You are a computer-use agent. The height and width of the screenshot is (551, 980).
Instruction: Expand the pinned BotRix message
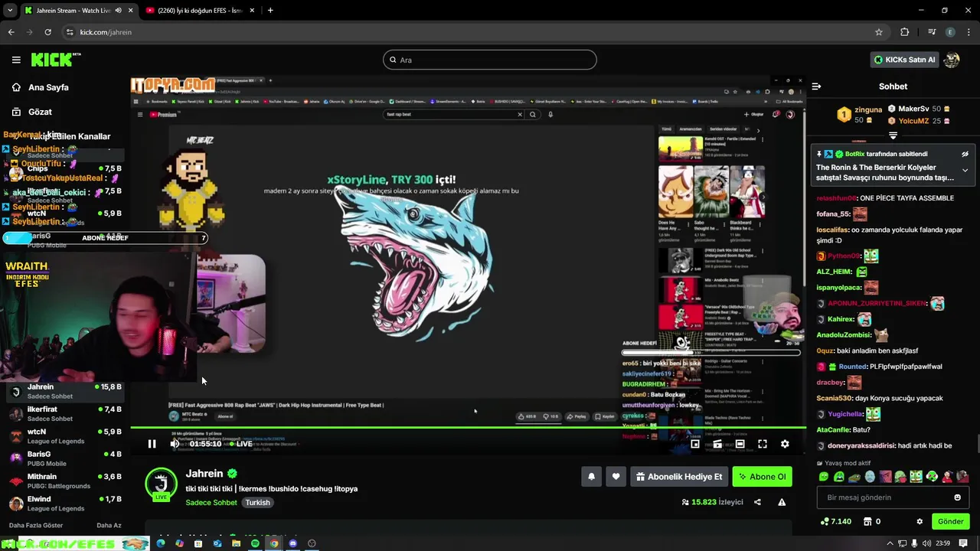(x=965, y=170)
